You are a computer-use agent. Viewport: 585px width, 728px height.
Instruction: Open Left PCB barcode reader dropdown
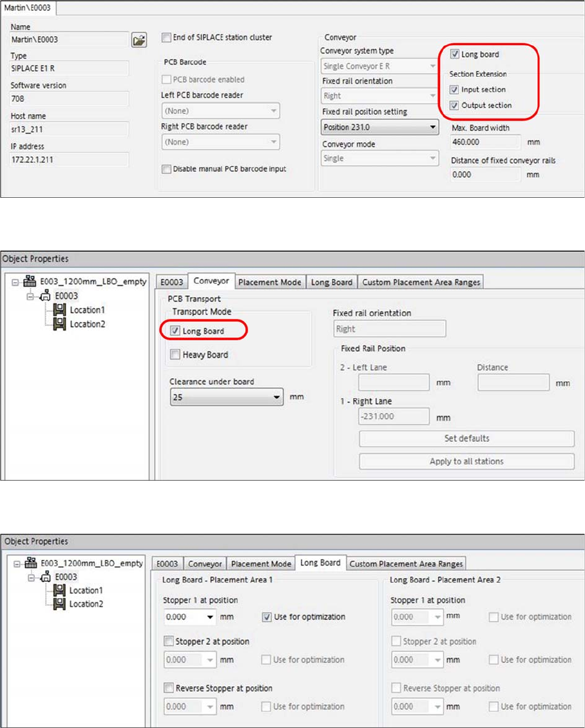point(220,111)
